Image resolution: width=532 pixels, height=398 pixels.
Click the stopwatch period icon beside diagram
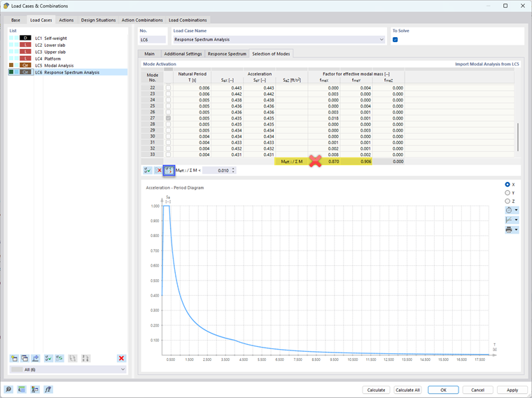509,210
